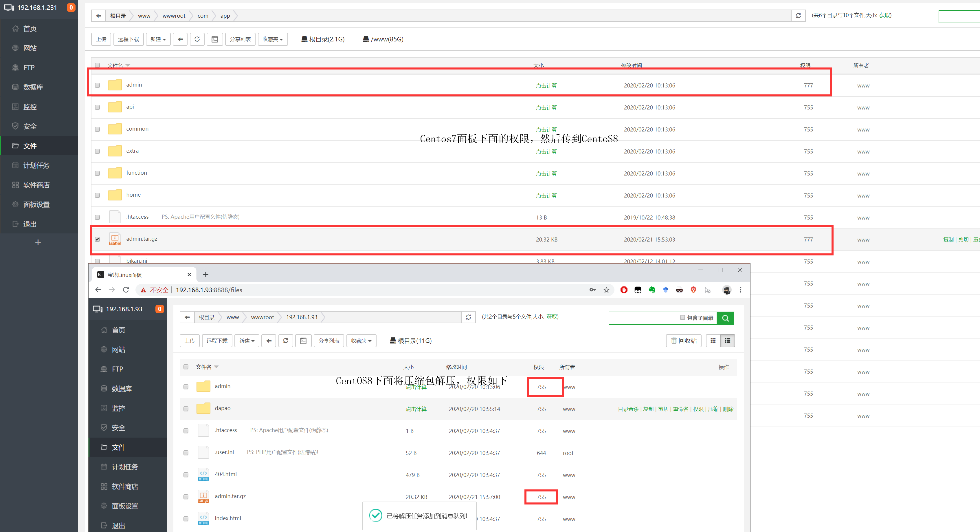Click search magnifier button in front window
980x532 pixels.
pos(725,318)
